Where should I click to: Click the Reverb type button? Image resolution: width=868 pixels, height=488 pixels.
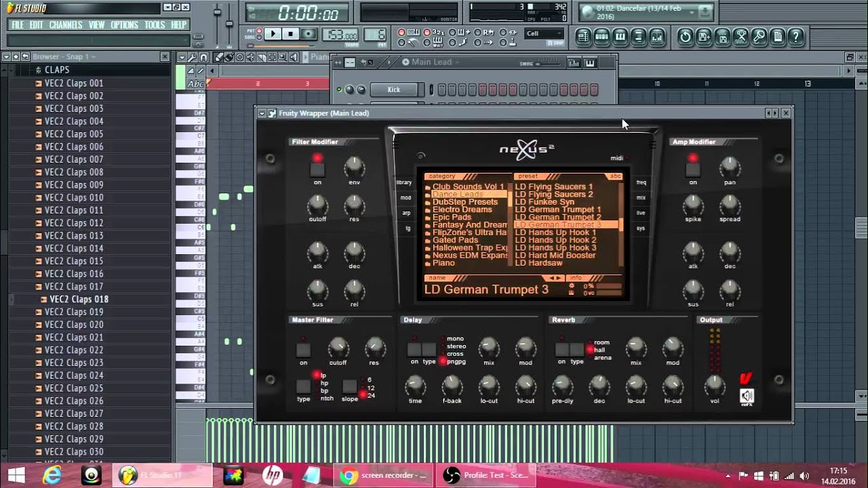click(x=576, y=350)
